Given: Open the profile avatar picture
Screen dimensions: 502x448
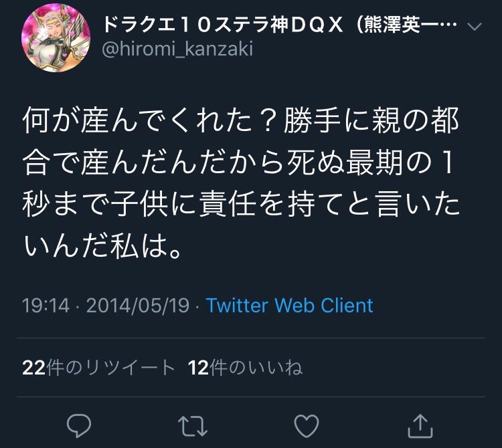Looking at the screenshot, I should (56, 37).
